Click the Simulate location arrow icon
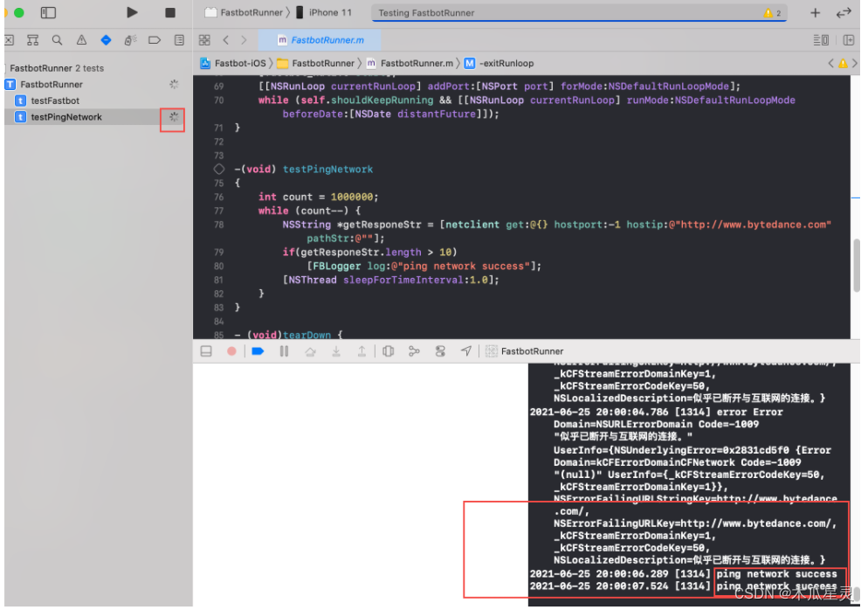This screenshot has height=610, width=868. 465,351
